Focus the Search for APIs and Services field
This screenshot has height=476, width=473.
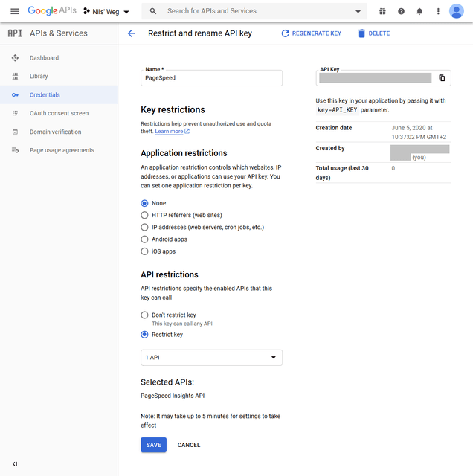pos(254,11)
